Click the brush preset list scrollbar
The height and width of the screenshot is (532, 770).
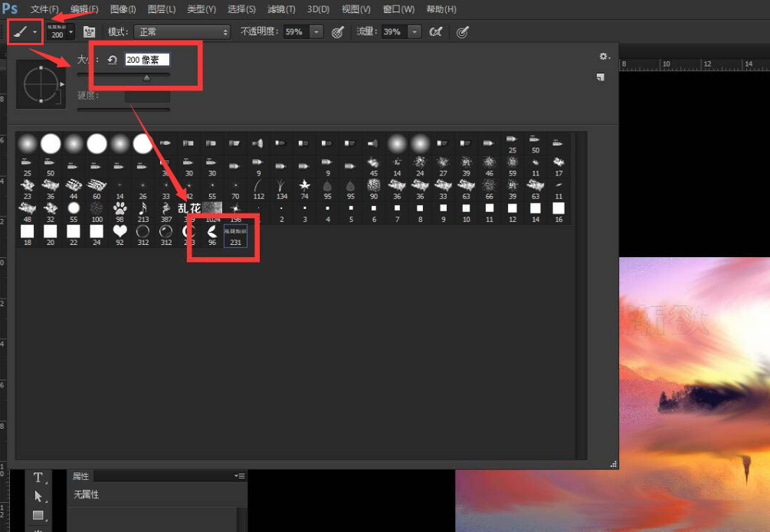(x=582, y=296)
